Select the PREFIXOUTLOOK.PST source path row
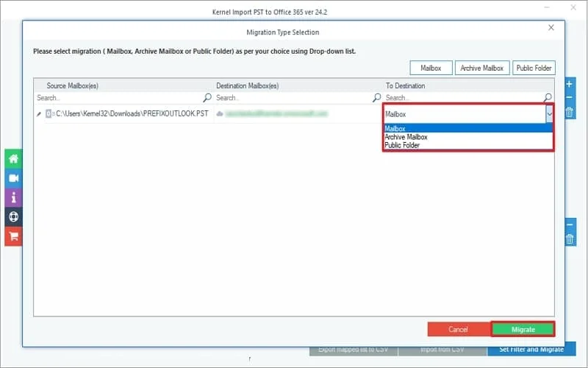The height and width of the screenshot is (368, 588). click(132, 113)
